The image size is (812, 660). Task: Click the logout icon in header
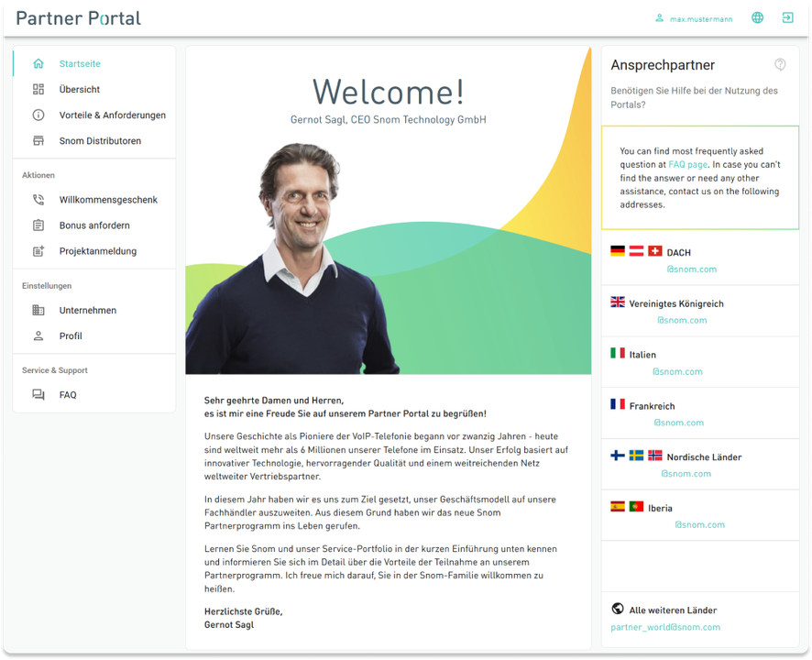click(x=787, y=17)
